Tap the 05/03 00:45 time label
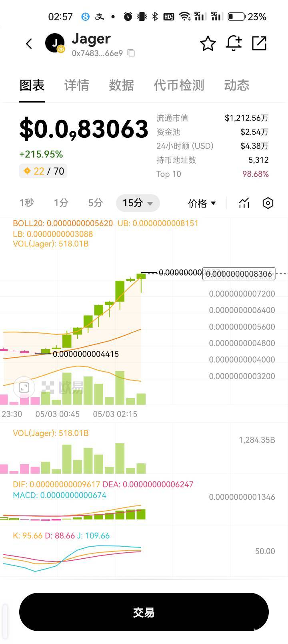Viewport: 288px width, 644px height. coord(58,414)
